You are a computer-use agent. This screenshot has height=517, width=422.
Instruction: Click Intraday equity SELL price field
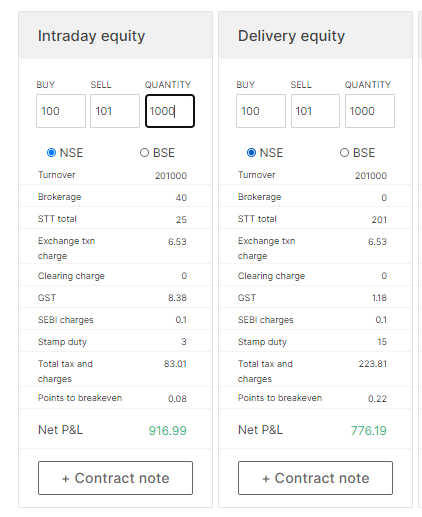coord(115,111)
